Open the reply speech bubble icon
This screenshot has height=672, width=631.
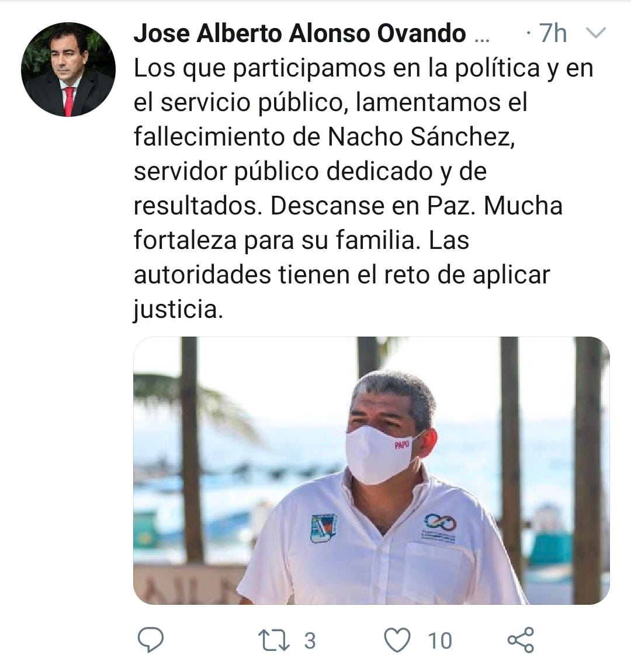click(x=150, y=640)
